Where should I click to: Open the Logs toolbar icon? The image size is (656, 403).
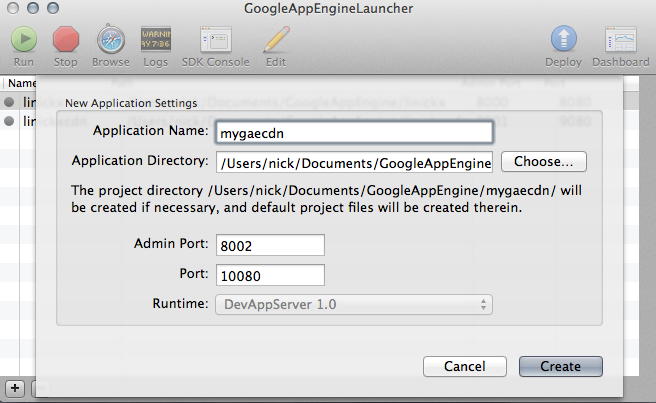tap(156, 39)
